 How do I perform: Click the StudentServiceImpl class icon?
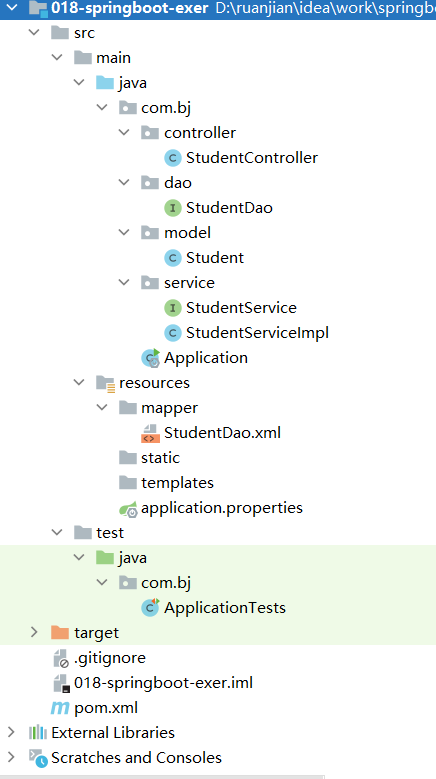pyautogui.click(x=173, y=333)
